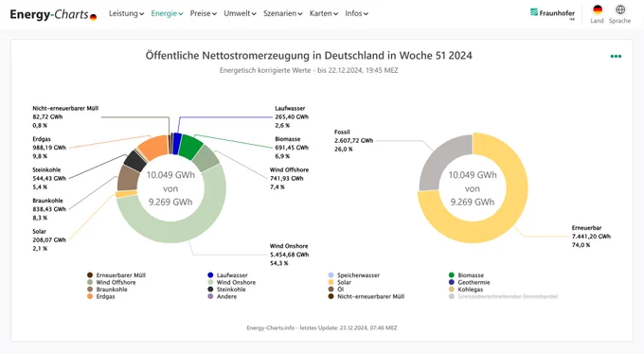The image size is (644, 354).
Task: Click the brown Braunkohle donut segment
Action: [128, 177]
